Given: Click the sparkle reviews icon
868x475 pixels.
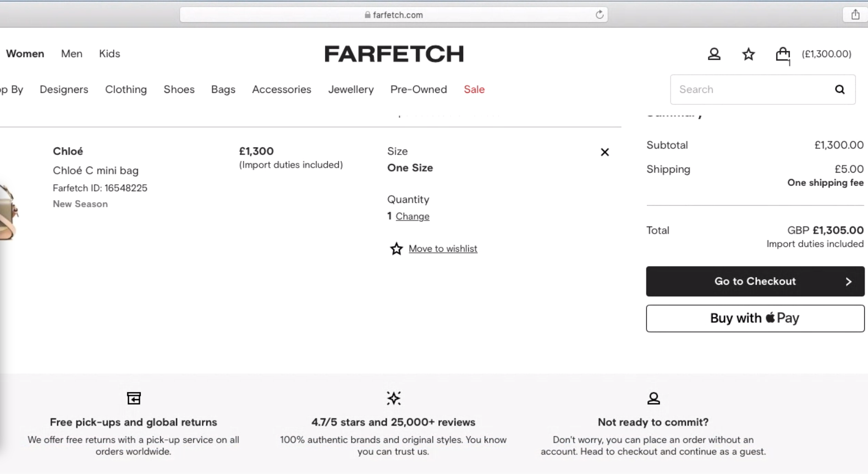Looking at the screenshot, I should (x=393, y=398).
